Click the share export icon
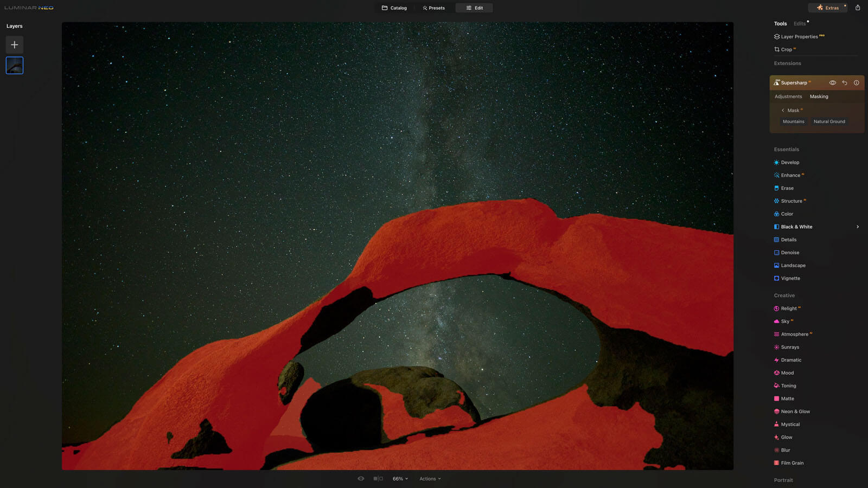868x488 pixels. 858,8
